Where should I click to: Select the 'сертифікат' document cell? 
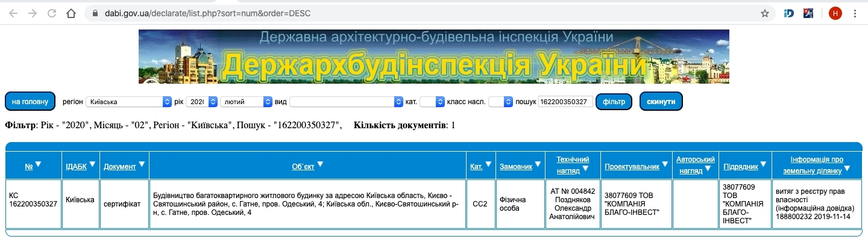124,204
